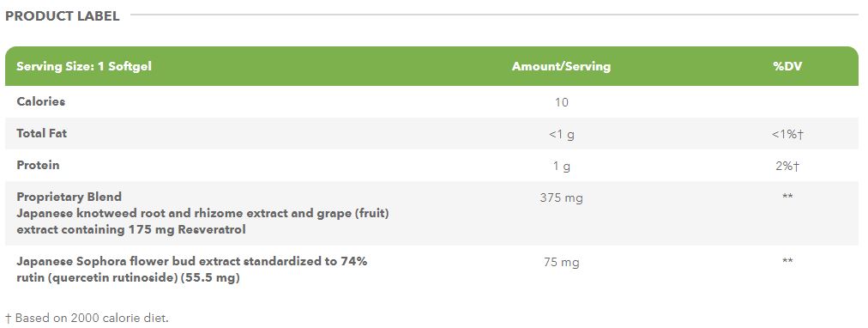
Task: Select the Calories row label
Action: [x=41, y=101]
